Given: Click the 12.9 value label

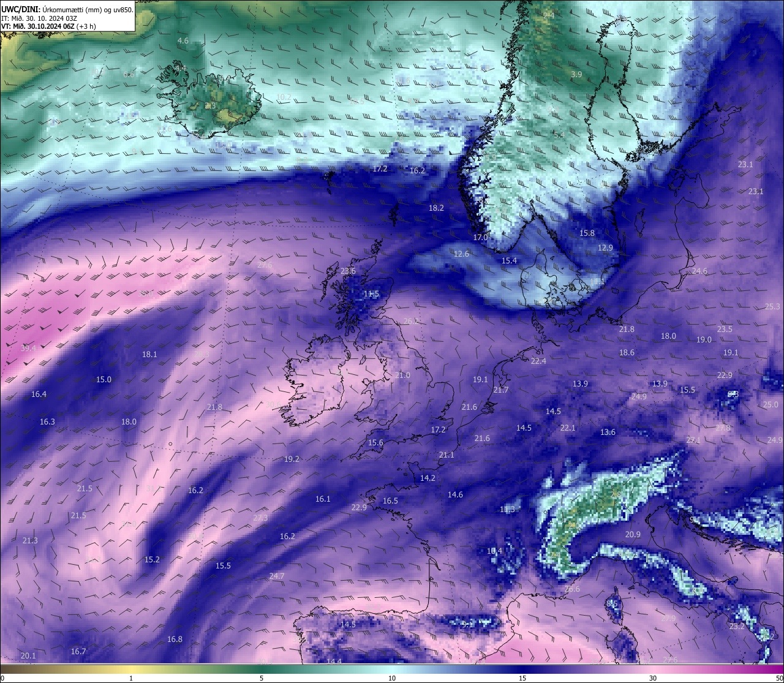Looking at the screenshot, I should (605, 247).
